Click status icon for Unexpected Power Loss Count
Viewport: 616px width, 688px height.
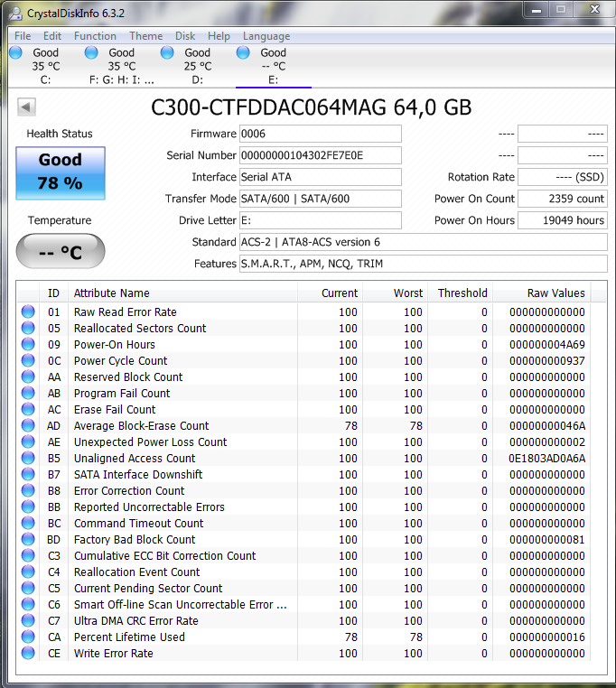28,442
